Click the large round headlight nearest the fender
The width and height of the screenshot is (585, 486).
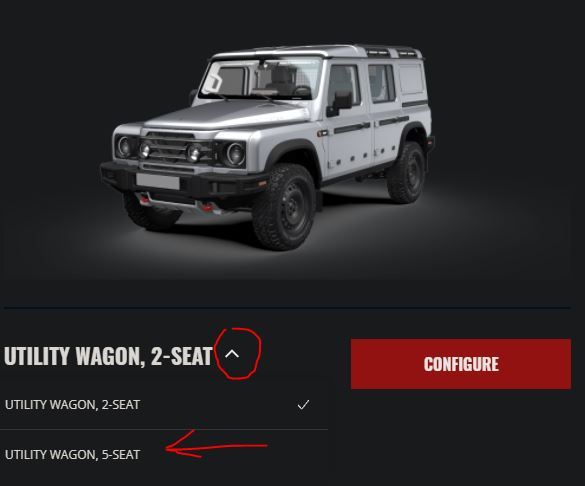(235, 154)
